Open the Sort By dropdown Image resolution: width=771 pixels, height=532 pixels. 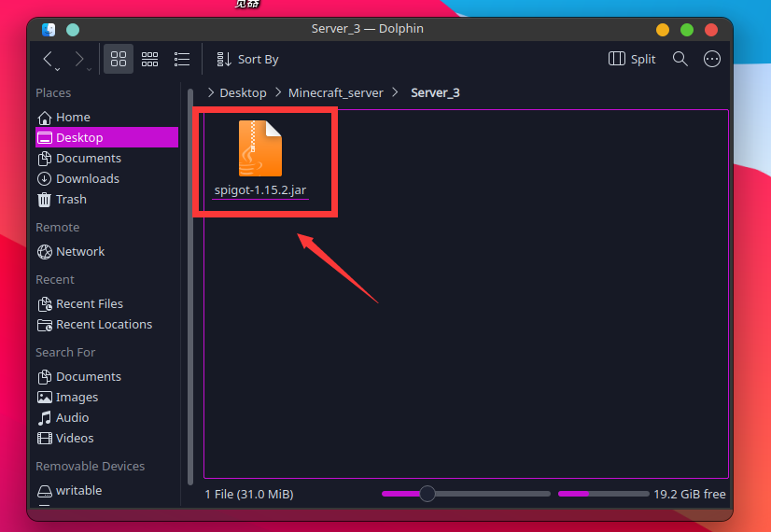tap(247, 59)
